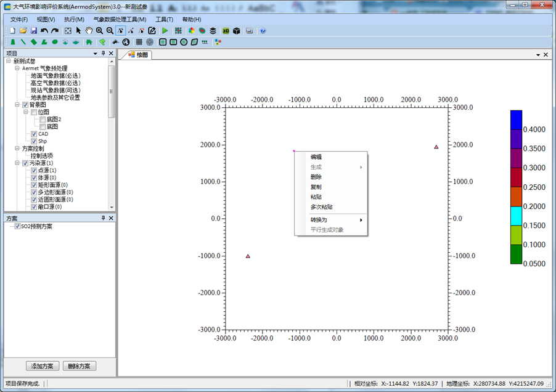
Task: Click the globe icon in second toolbar
Action: tap(126, 43)
